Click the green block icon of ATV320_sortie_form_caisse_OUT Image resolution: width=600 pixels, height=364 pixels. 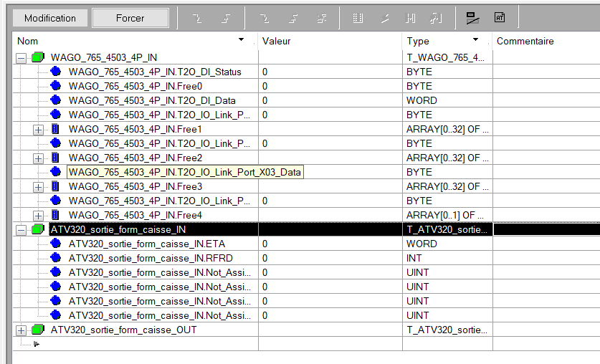tap(38, 330)
